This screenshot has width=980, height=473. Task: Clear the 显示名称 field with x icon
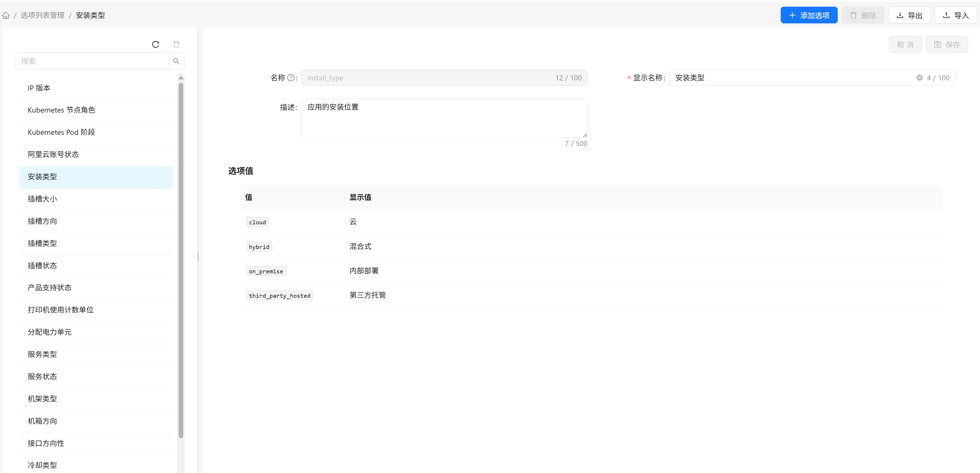click(x=919, y=78)
